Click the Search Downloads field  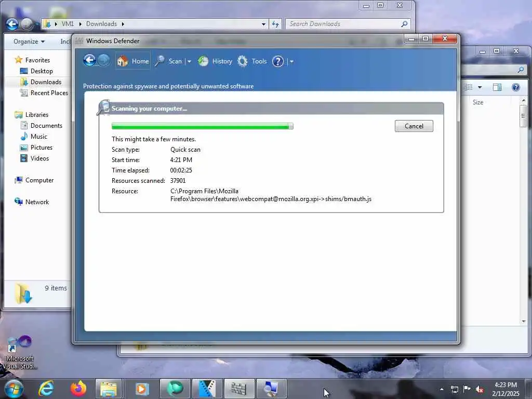348,24
